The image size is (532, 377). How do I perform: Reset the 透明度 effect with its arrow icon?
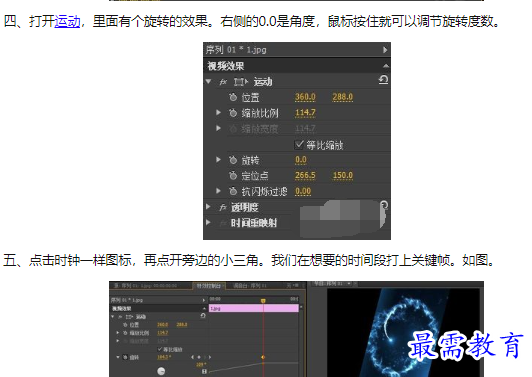(x=384, y=206)
